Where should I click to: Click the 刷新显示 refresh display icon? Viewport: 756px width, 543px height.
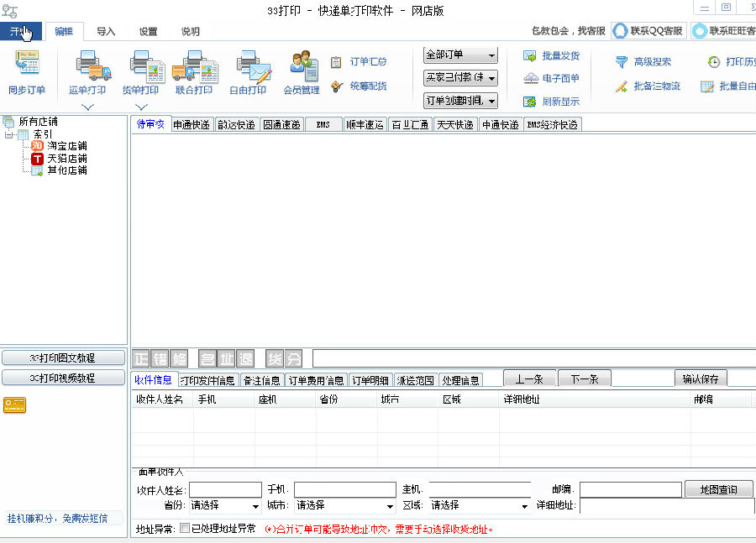[530, 102]
